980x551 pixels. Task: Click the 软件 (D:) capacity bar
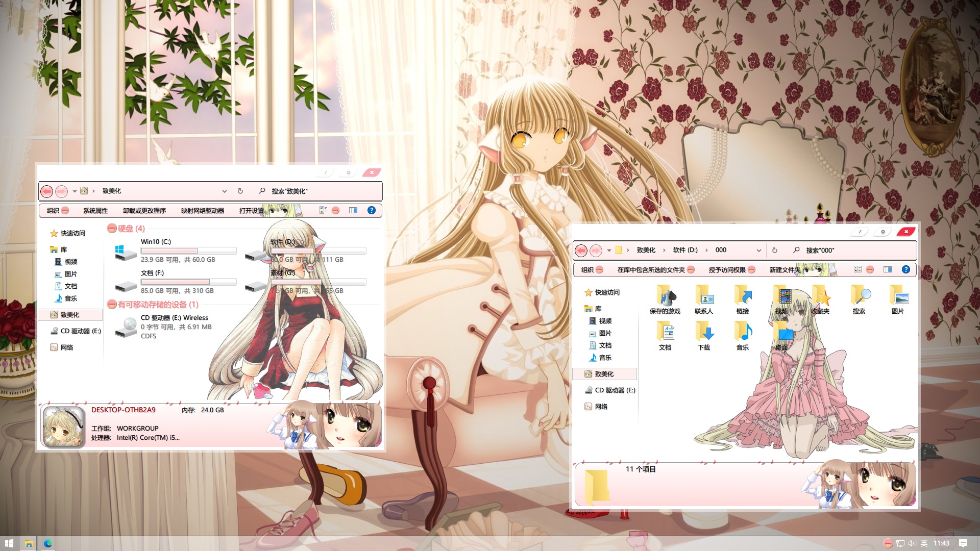click(318, 251)
